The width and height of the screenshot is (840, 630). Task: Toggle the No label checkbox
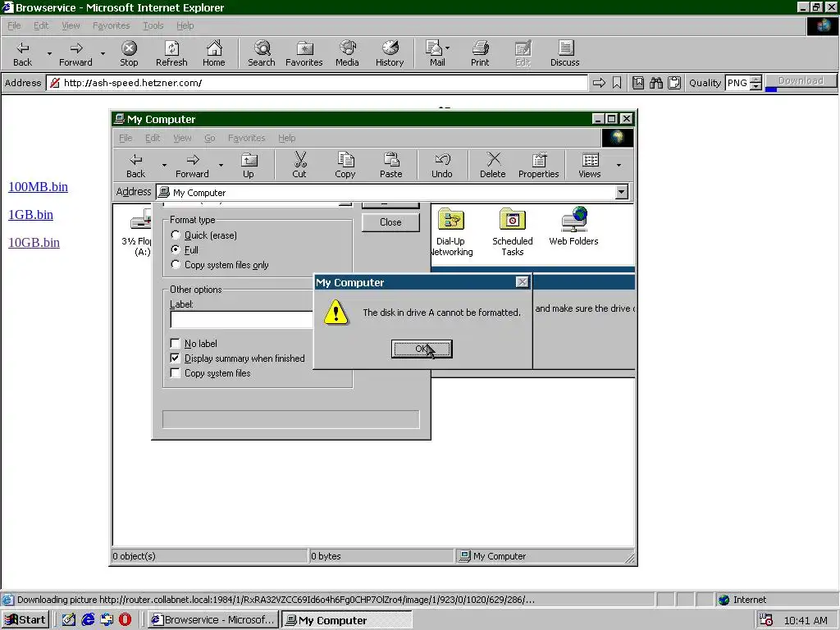(176, 344)
